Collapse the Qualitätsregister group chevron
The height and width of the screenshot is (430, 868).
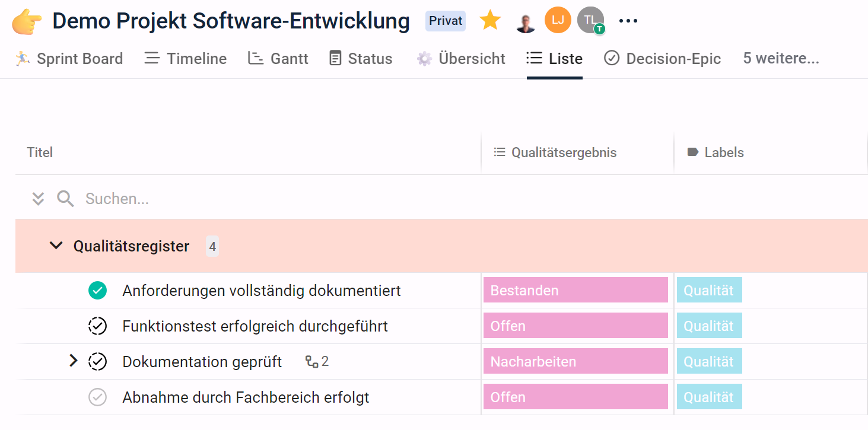pyautogui.click(x=56, y=246)
